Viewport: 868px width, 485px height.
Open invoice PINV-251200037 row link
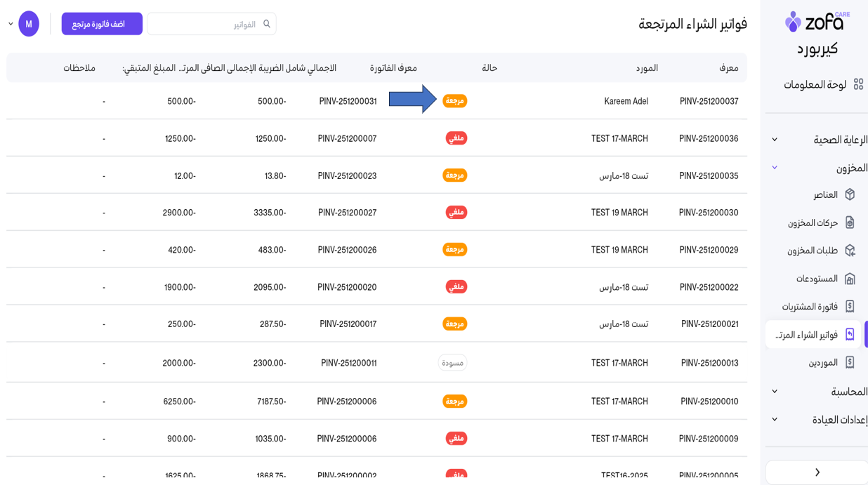(x=709, y=101)
